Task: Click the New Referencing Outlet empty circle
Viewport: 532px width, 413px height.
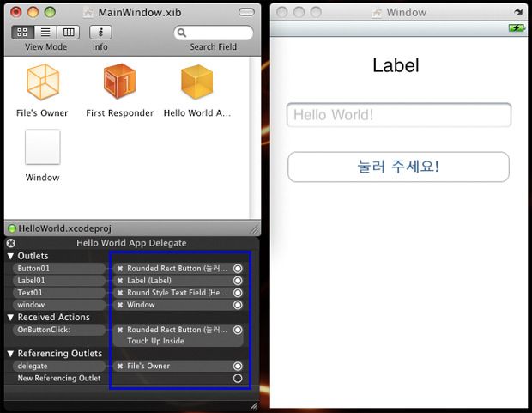Action: [238, 379]
